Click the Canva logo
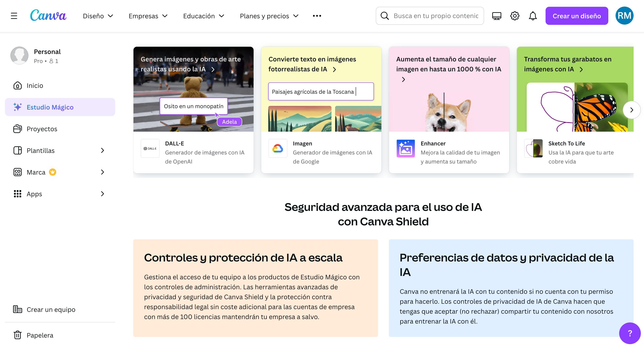This screenshot has height=350, width=644. coord(48,16)
